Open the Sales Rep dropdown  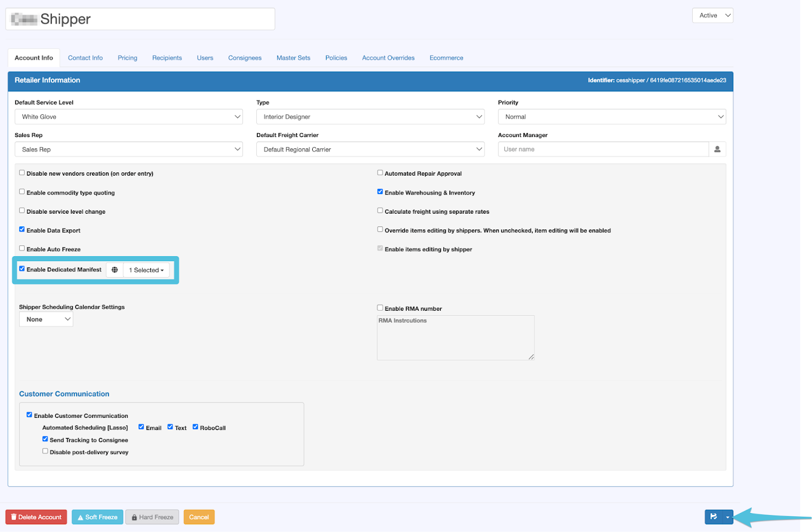pos(129,149)
